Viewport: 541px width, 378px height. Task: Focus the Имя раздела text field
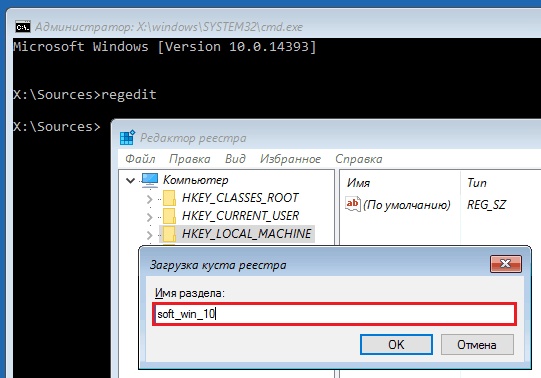click(x=334, y=314)
